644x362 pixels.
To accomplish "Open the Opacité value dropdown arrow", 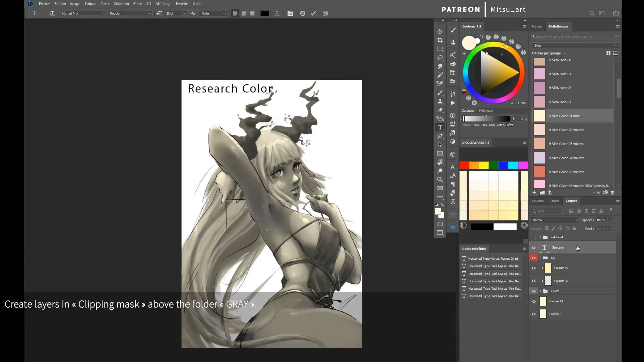I will (x=610, y=220).
